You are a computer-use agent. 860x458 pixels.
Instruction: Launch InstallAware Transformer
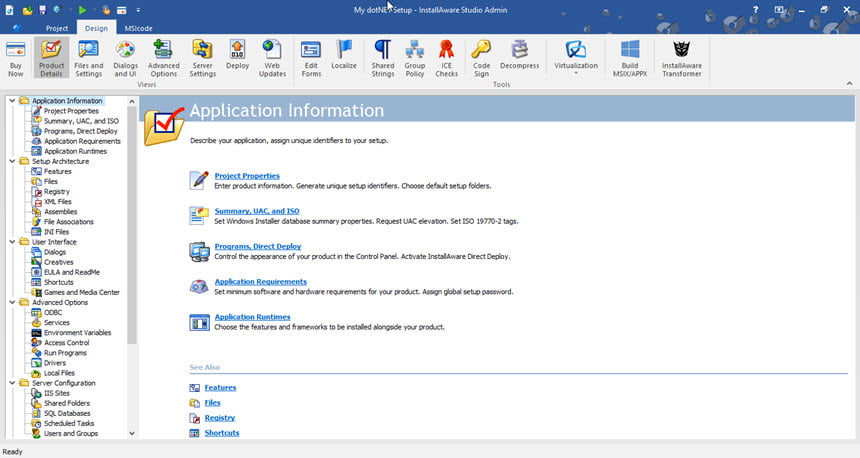681,58
